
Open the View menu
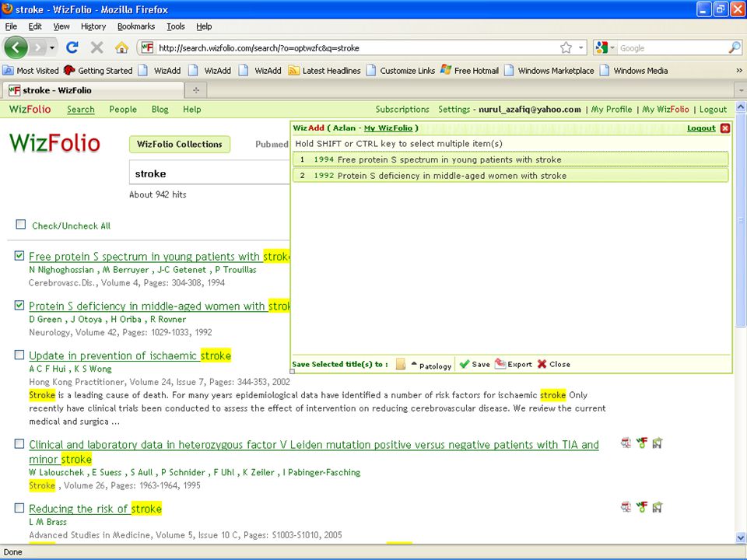point(61,26)
